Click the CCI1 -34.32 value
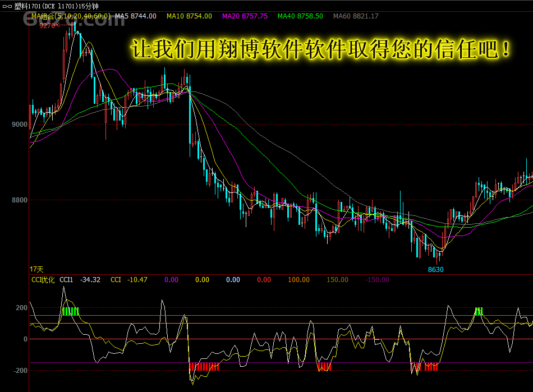The image size is (533, 392). tap(80, 280)
